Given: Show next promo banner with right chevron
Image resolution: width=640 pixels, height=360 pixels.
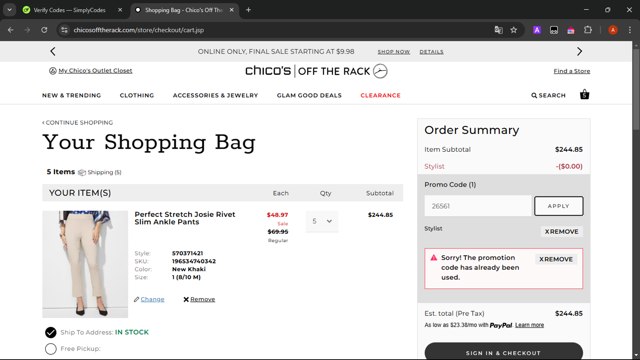Looking at the screenshot, I should pyautogui.click(x=580, y=51).
